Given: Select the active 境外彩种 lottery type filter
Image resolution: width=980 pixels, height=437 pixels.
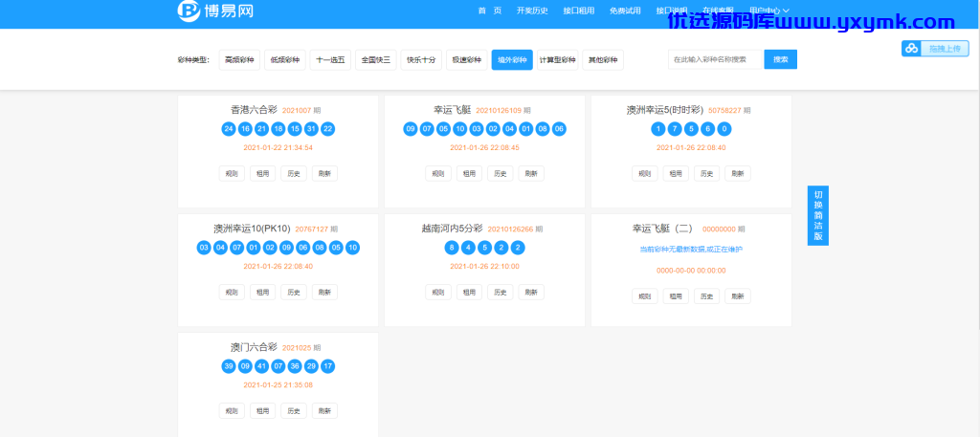Looking at the screenshot, I should click(x=513, y=60).
